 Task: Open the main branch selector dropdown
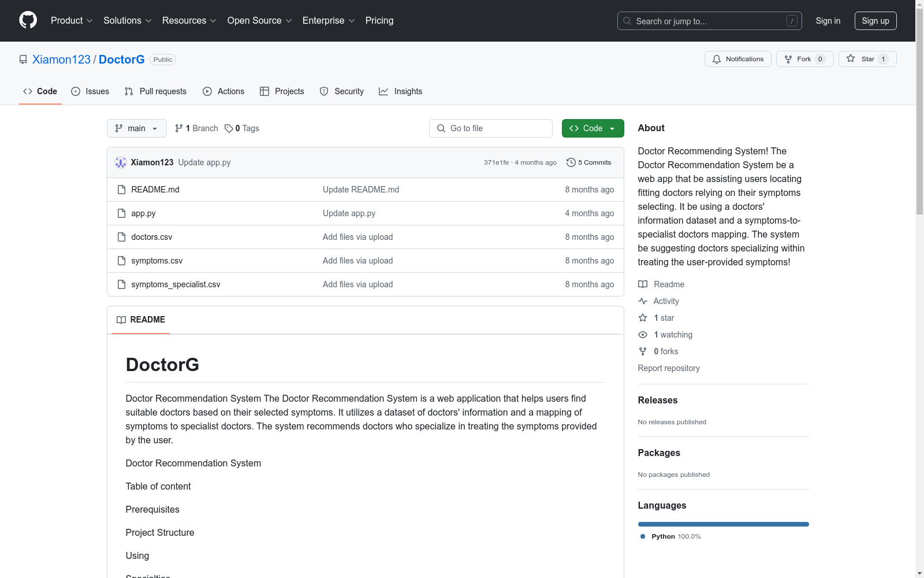[x=137, y=128]
